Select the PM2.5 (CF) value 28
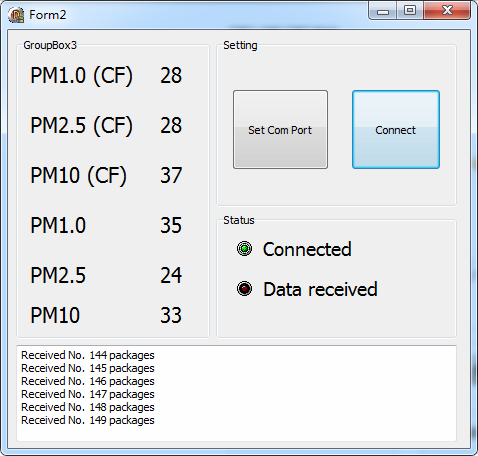 [171, 125]
